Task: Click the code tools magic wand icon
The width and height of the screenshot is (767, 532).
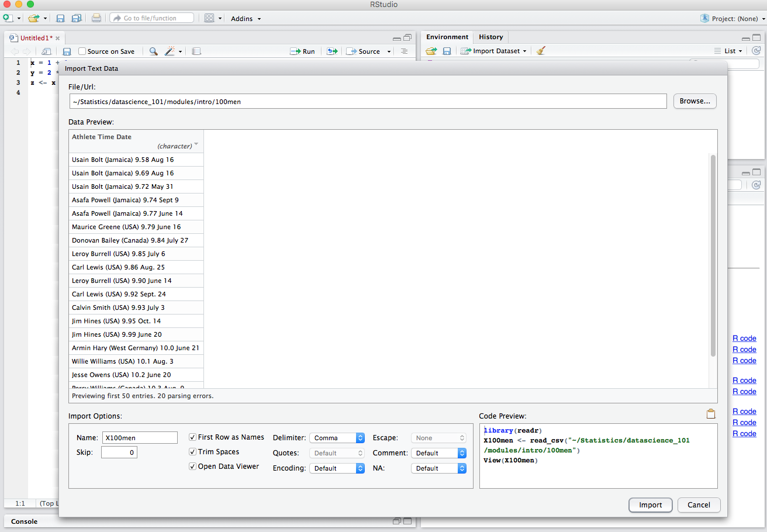Action: (x=170, y=51)
